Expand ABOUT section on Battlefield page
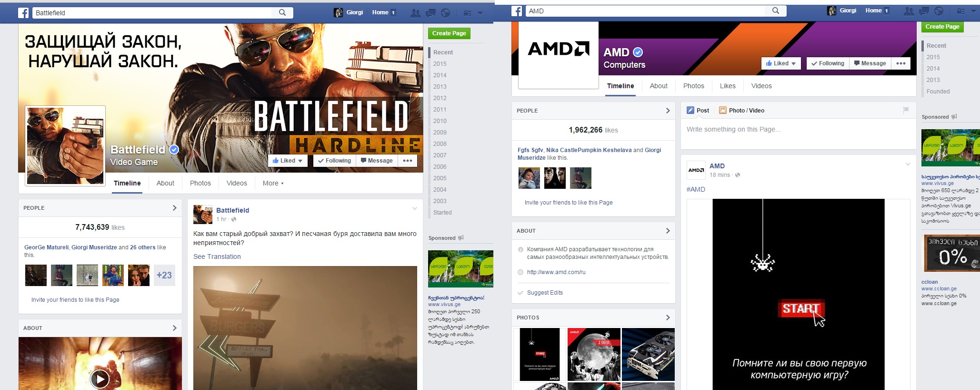Image resolution: width=980 pixels, height=390 pixels. tap(174, 328)
